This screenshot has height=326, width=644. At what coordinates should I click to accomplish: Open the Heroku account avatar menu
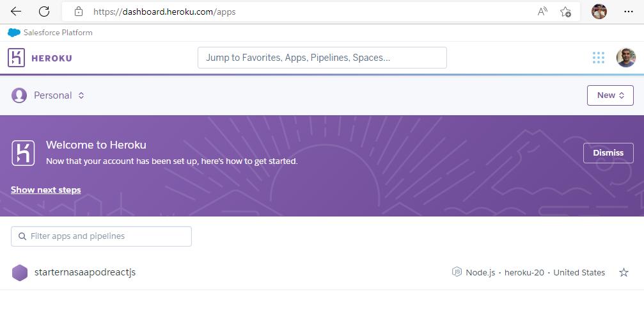click(625, 58)
